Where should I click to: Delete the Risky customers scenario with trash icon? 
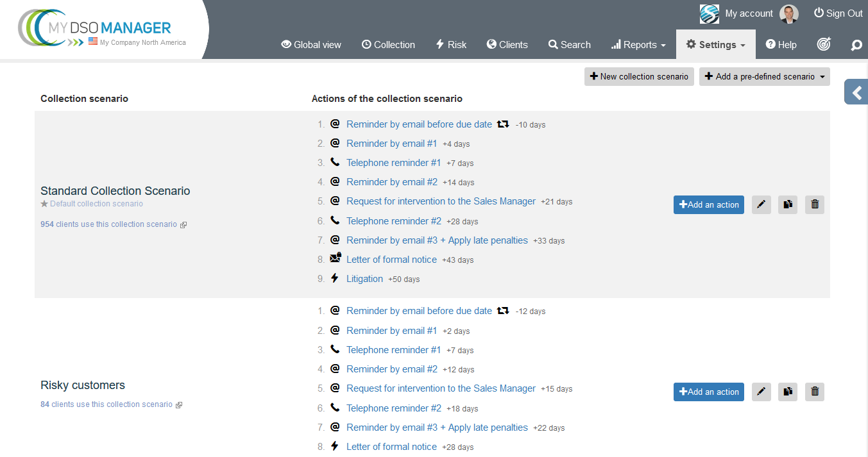click(x=815, y=392)
